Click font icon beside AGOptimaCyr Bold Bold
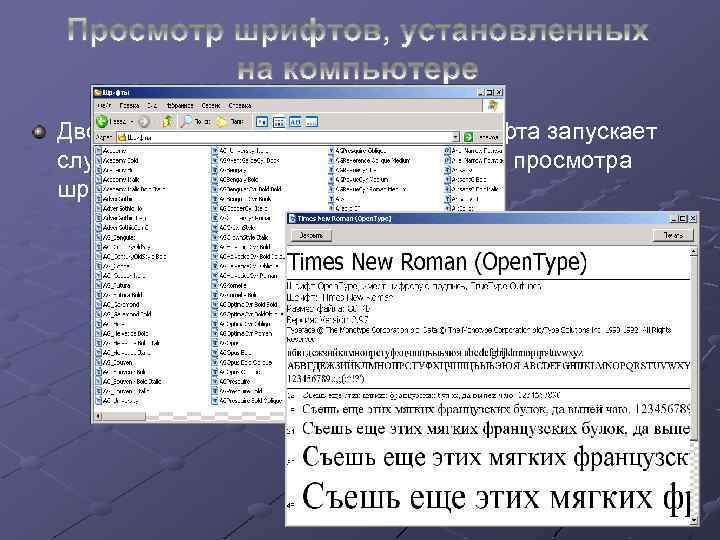This screenshot has height=540, width=720. 214,304
